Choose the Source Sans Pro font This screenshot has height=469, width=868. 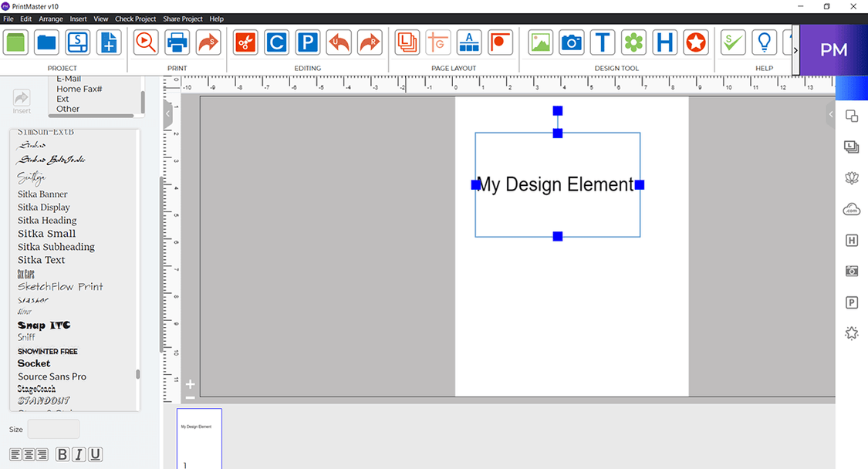click(52, 376)
